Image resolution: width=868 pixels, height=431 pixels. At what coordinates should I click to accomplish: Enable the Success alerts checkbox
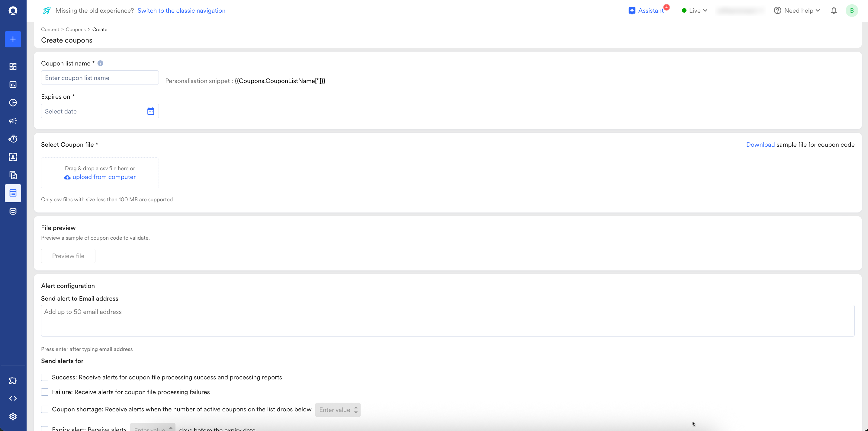tap(45, 377)
